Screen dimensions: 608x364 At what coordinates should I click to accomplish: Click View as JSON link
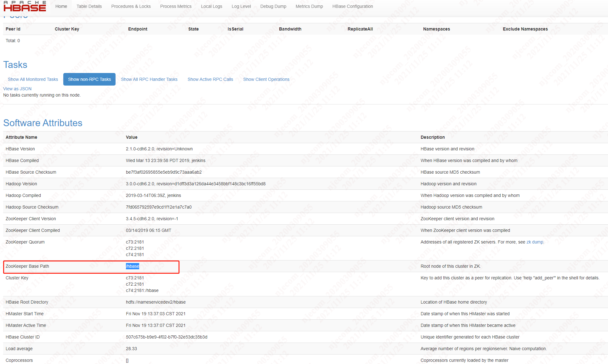pyautogui.click(x=17, y=89)
